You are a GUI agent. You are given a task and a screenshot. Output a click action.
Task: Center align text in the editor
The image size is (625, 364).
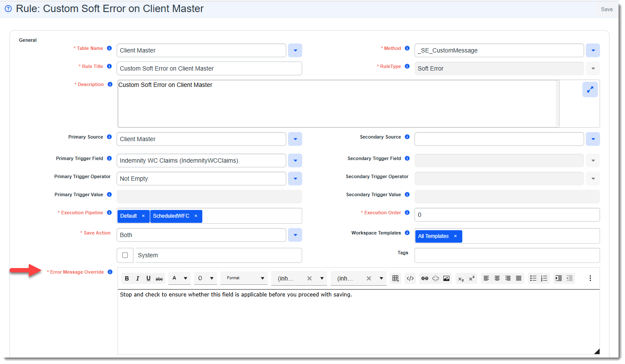point(497,278)
